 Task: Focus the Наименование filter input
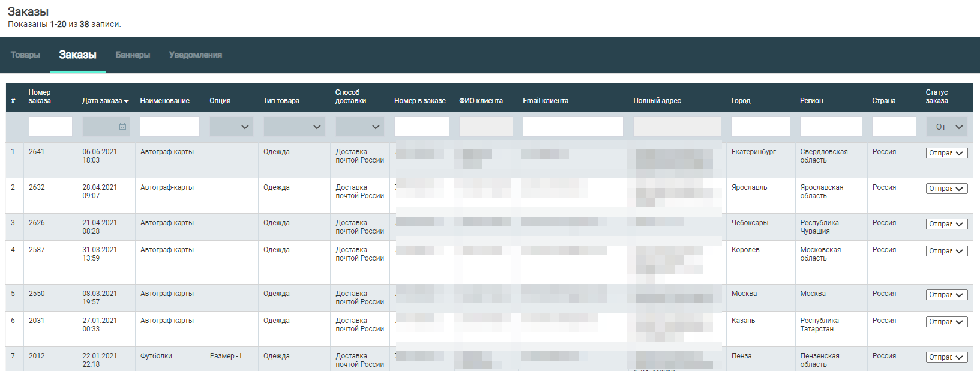[169, 127]
